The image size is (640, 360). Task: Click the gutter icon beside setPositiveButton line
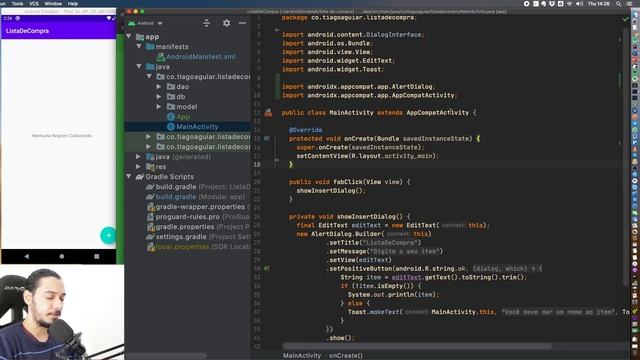[x=267, y=269]
